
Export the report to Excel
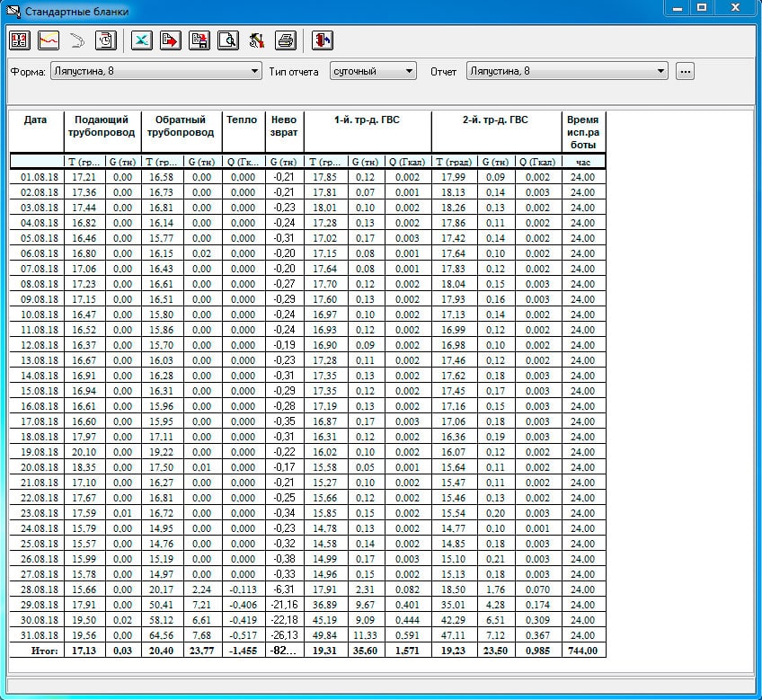coord(142,40)
